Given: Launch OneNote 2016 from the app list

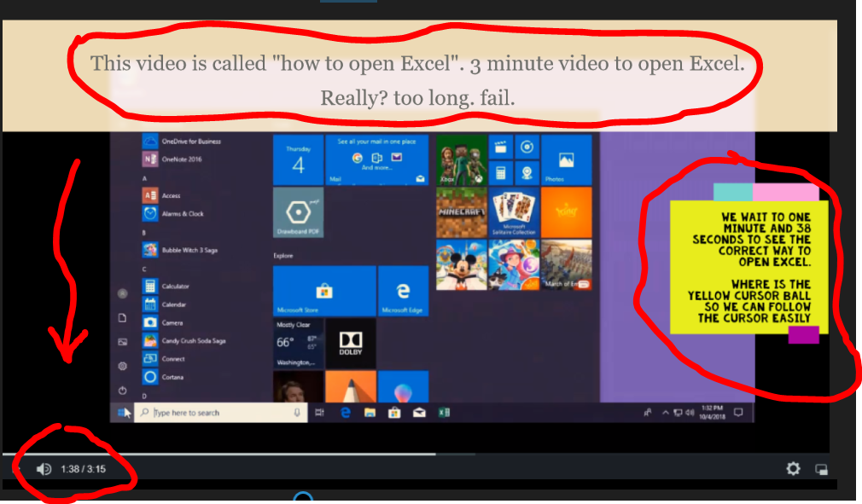Looking at the screenshot, I should 172,159.
